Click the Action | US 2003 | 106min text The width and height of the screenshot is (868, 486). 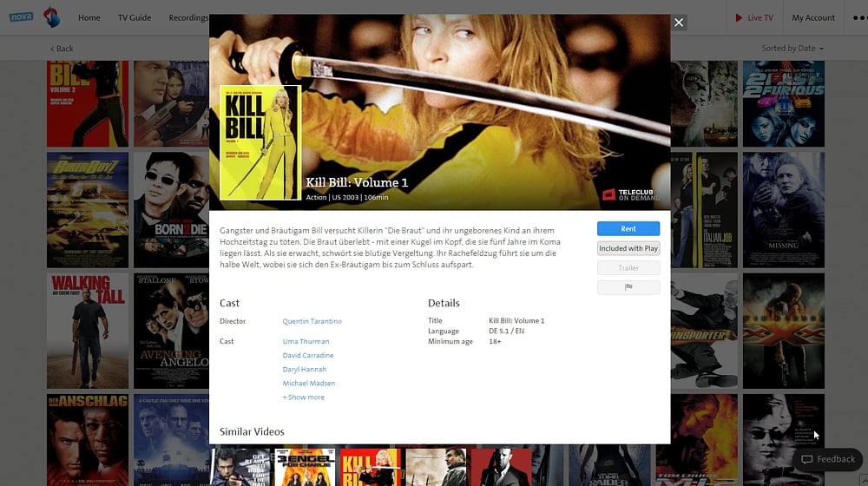point(347,197)
